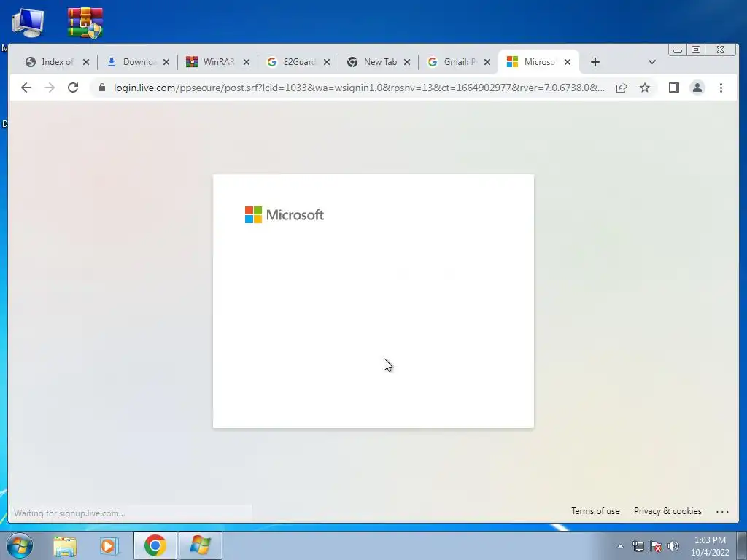This screenshot has width=747, height=560.
Task: Click the Show desktop button
Action: point(742,545)
